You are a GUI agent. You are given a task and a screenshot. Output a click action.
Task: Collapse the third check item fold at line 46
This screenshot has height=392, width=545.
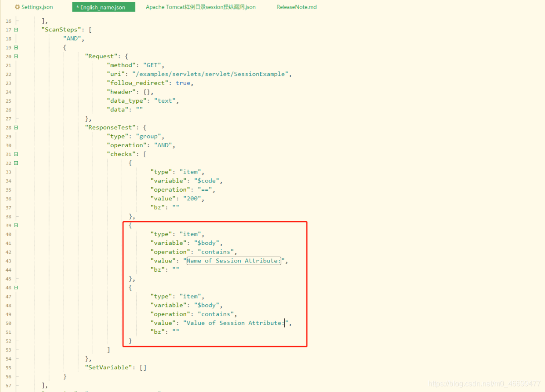pyautogui.click(x=16, y=288)
